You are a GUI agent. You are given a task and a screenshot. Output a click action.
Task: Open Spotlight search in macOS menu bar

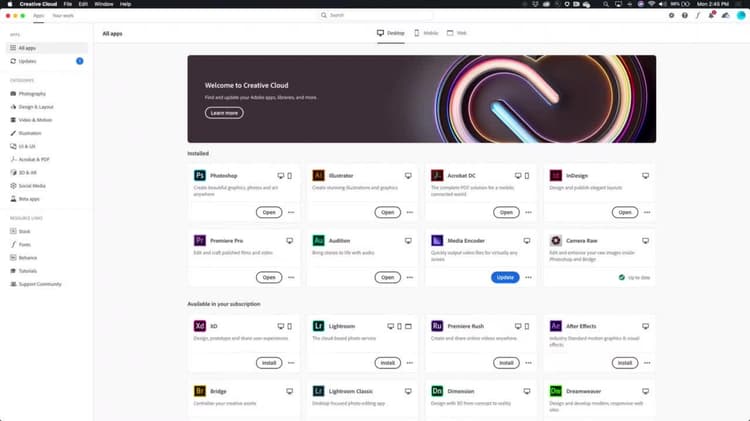tap(606, 4)
